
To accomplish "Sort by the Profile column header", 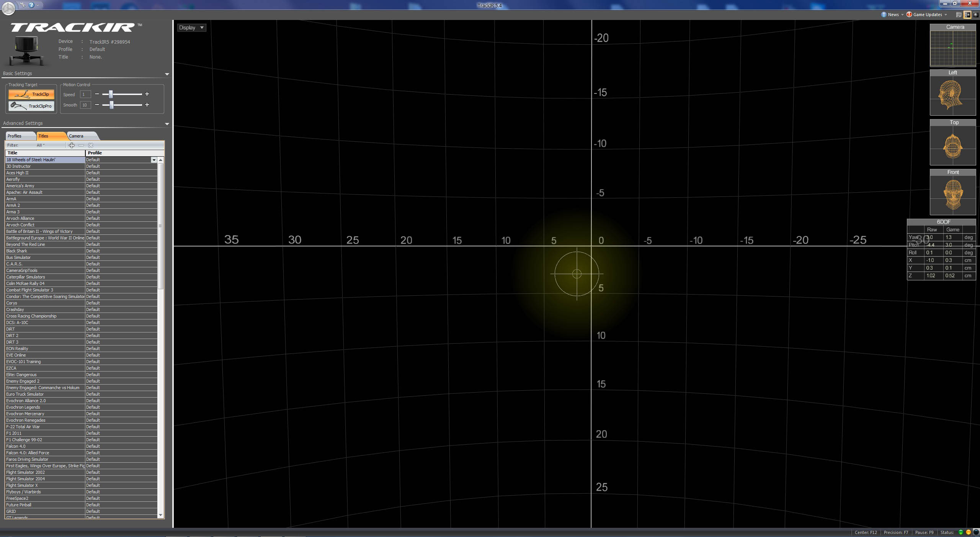I will coord(125,153).
